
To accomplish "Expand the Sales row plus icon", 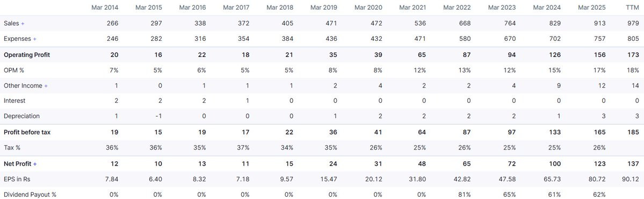I will tap(23, 24).
